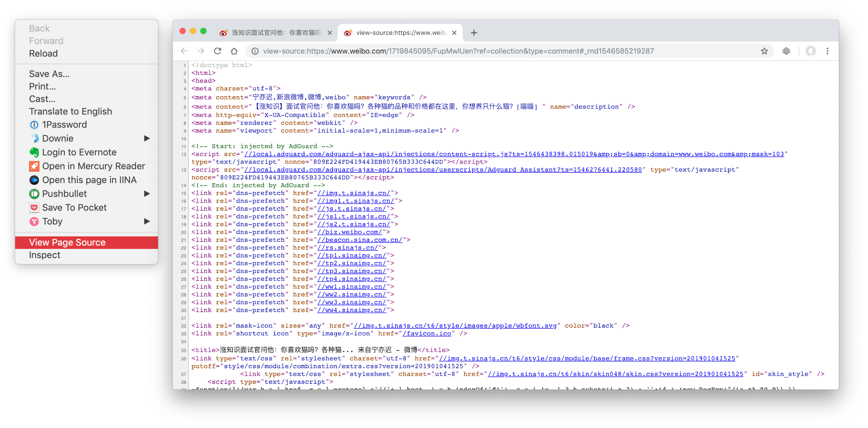Click the address bar URL field
This screenshot has width=868, height=428.
[x=458, y=51]
